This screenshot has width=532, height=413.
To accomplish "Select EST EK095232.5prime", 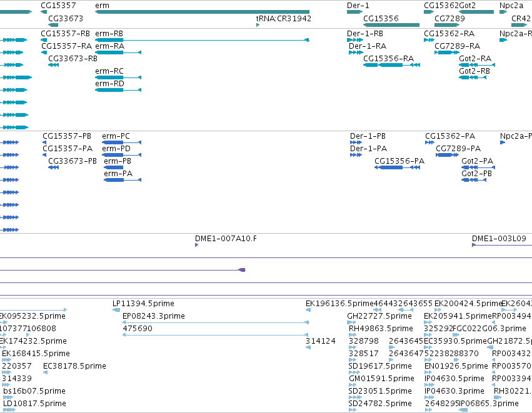I will (x=33, y=316).
